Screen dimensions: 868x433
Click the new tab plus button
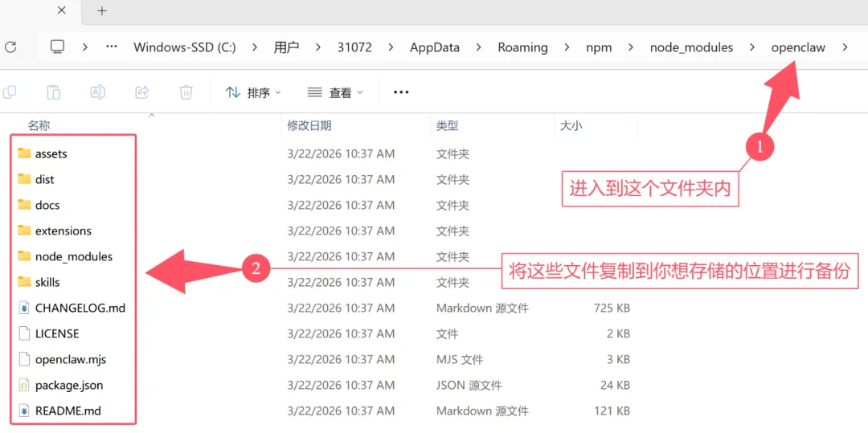[102, 11]
